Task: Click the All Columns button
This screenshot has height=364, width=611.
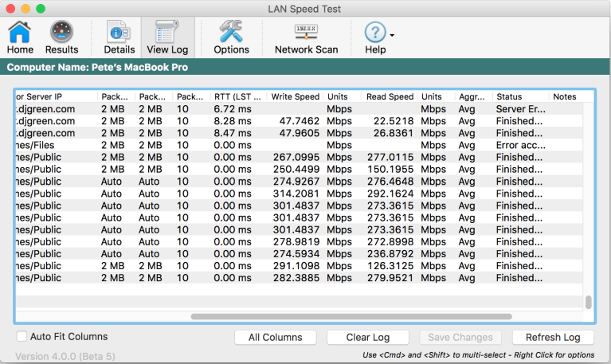Action: (276, 337)
